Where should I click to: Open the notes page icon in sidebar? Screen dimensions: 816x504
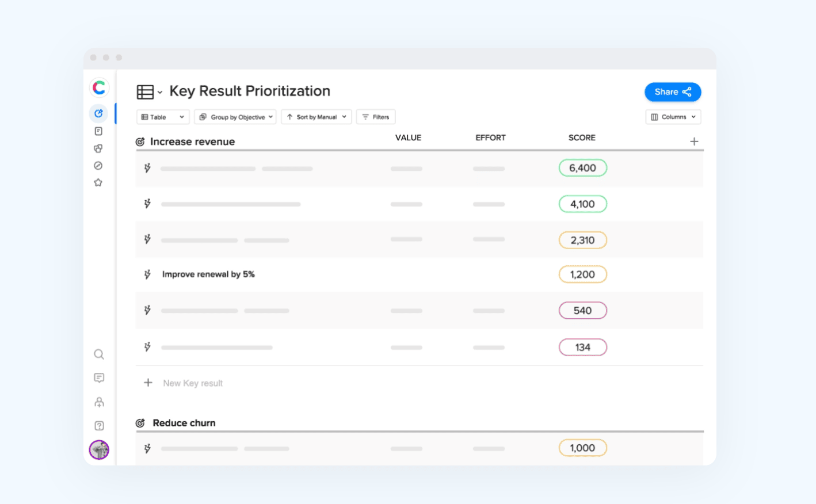98,131
